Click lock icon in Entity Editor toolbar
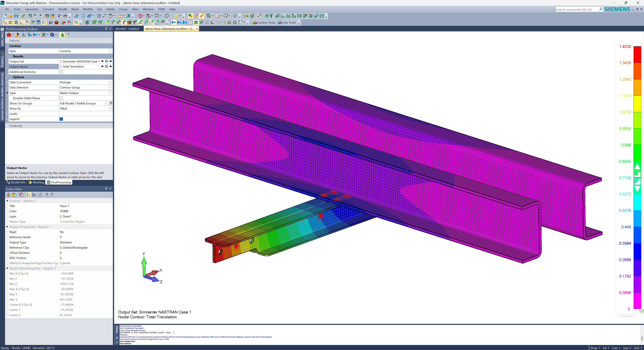 [x=9, y=195]
